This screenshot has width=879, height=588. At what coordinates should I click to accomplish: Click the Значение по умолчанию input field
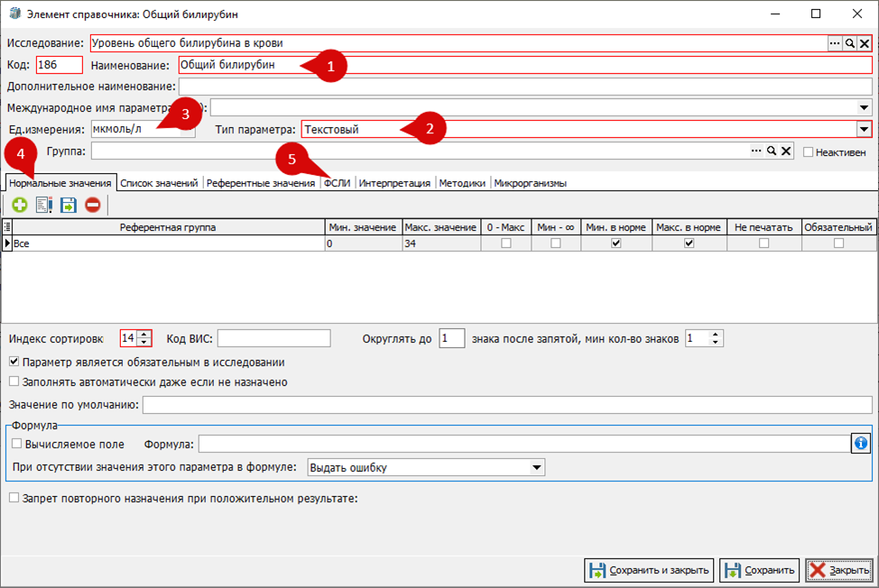point(507,405)
